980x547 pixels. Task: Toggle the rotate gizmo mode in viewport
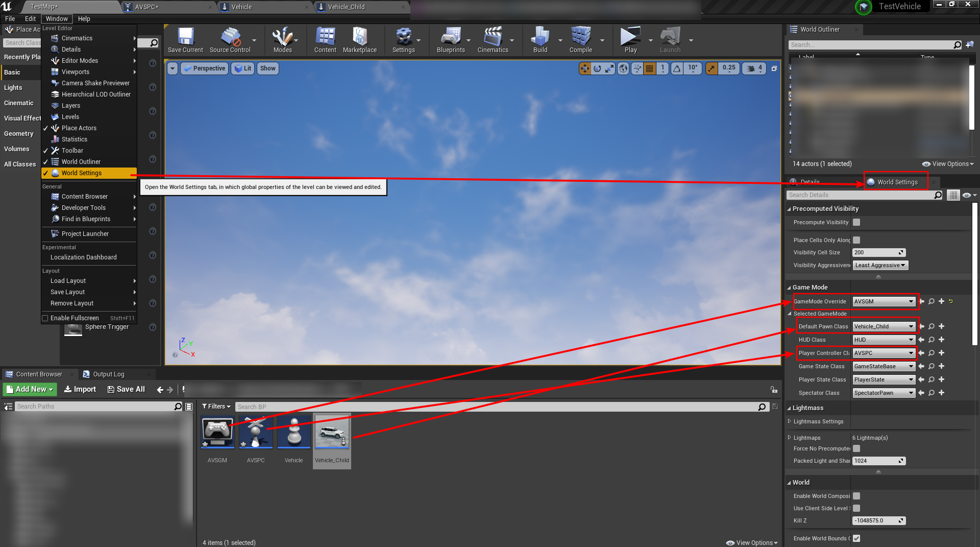[597, 68]
